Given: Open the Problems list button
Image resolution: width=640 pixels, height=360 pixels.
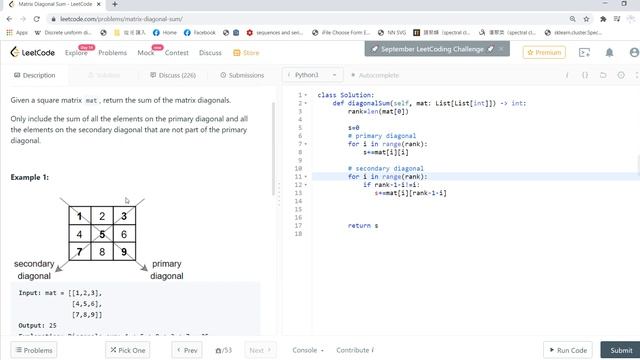Looking at the screenshot, I should (x=34, y=350).
